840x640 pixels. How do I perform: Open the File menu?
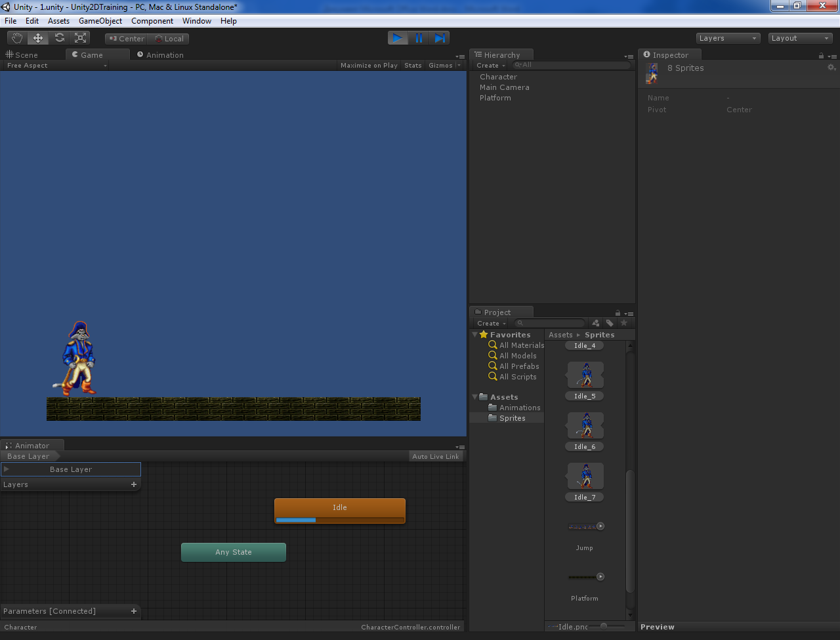pyautogui.click(x=10, y=21)
